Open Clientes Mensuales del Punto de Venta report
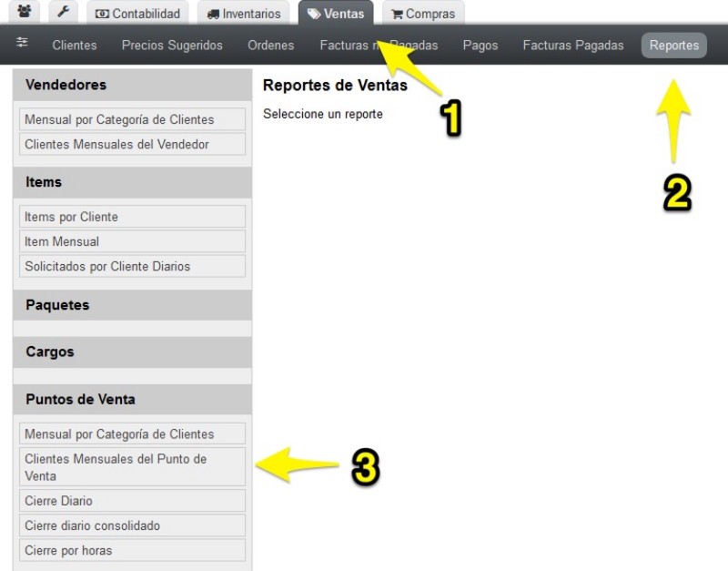This screenshot has height=571, width=728. coord(132,467)
